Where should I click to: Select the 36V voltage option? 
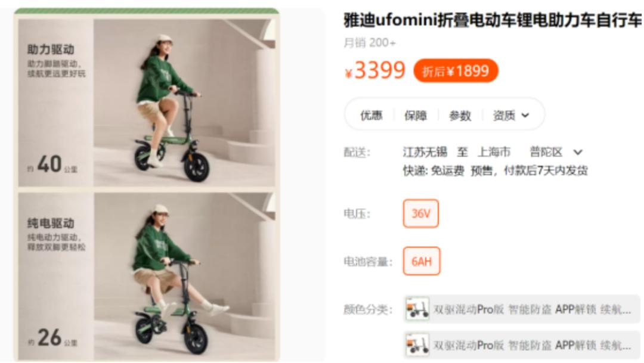point(421,213)
